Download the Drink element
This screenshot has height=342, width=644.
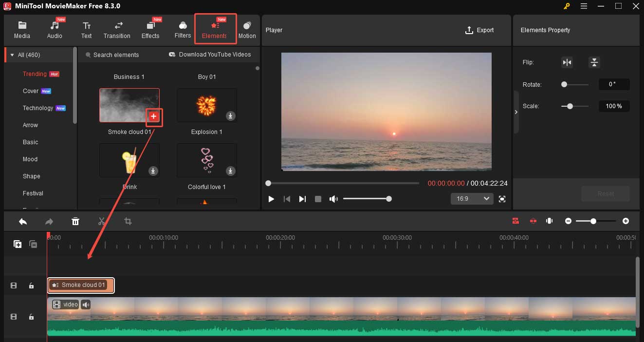pyautogui.click(x=153, y=171)
